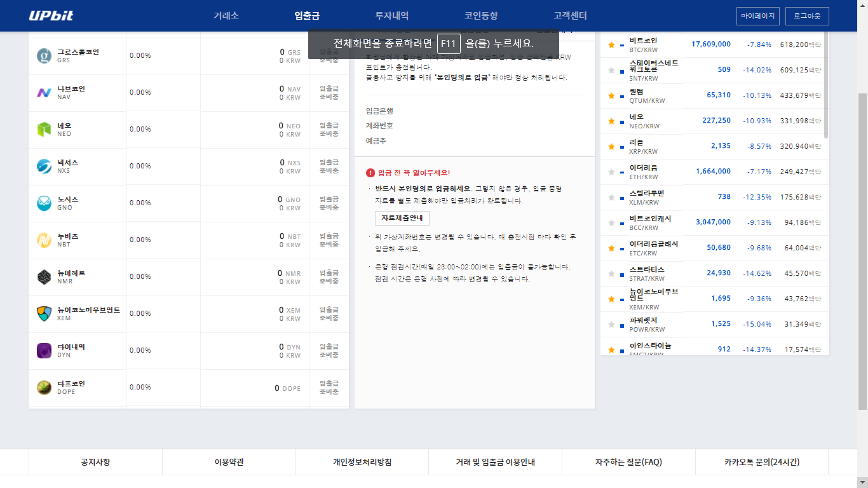Click 입출금 준비중 in the NXS row
The width and height of the screenshot is (868, 488).
click(x=329, y=166)
